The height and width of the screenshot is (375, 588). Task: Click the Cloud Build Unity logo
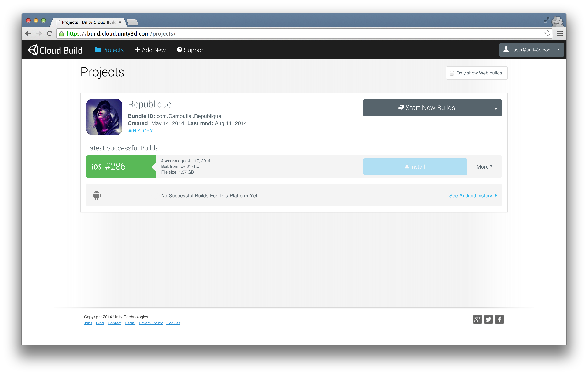pyautogui.click(x=55, y=50)
